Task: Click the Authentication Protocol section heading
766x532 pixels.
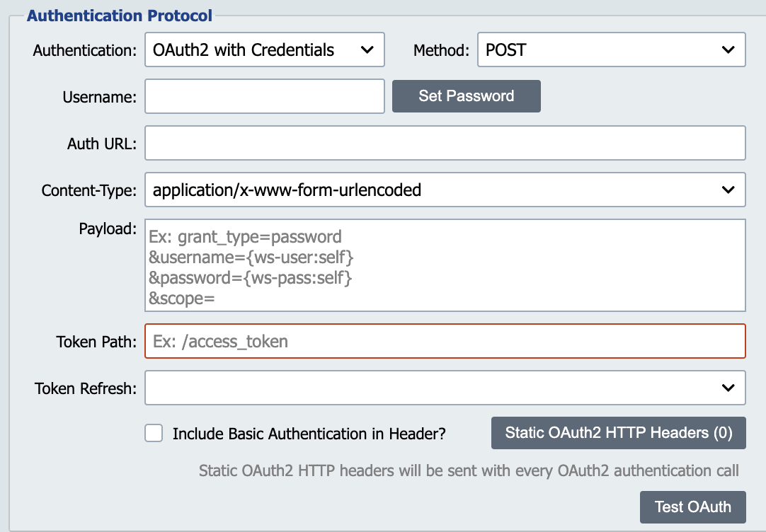Action: tap(120, 15)
